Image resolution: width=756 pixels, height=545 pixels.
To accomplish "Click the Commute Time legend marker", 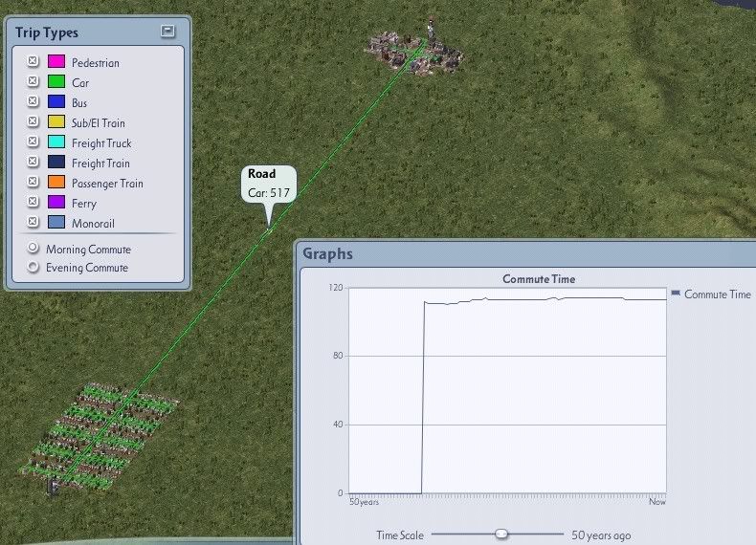I will tap(676, 293).
